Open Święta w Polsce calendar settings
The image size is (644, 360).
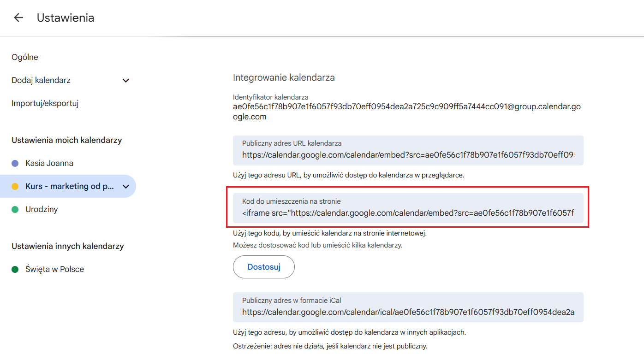click(54, 269)
